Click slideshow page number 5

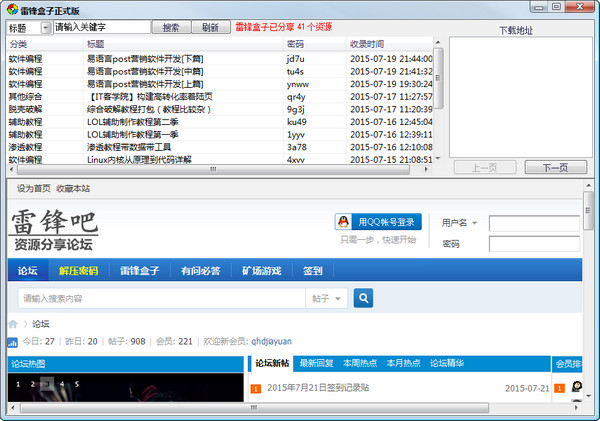pyautogui.click(x=77, y=384)
